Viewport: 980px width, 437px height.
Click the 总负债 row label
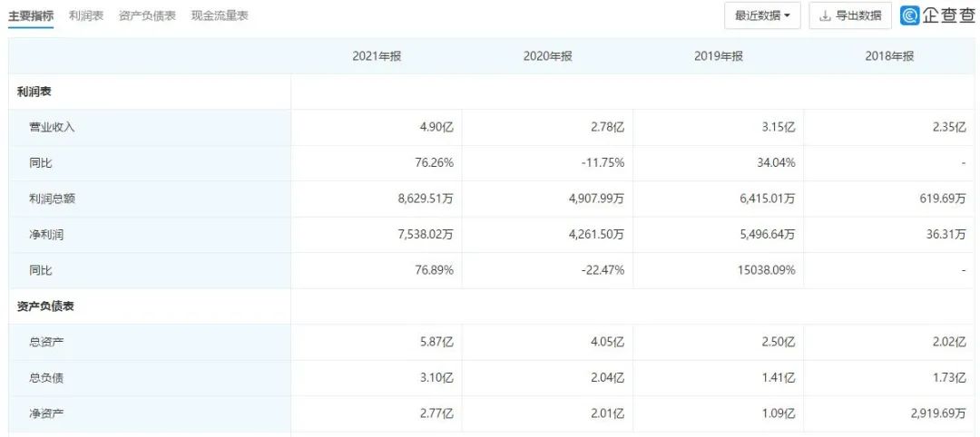tap(46, 378)
